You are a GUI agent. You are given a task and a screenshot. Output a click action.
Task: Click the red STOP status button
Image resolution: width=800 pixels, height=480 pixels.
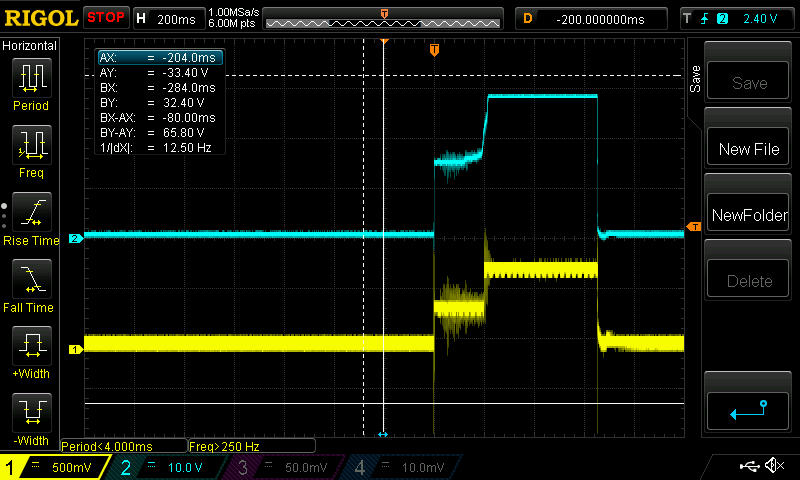[x=105, y=18]
